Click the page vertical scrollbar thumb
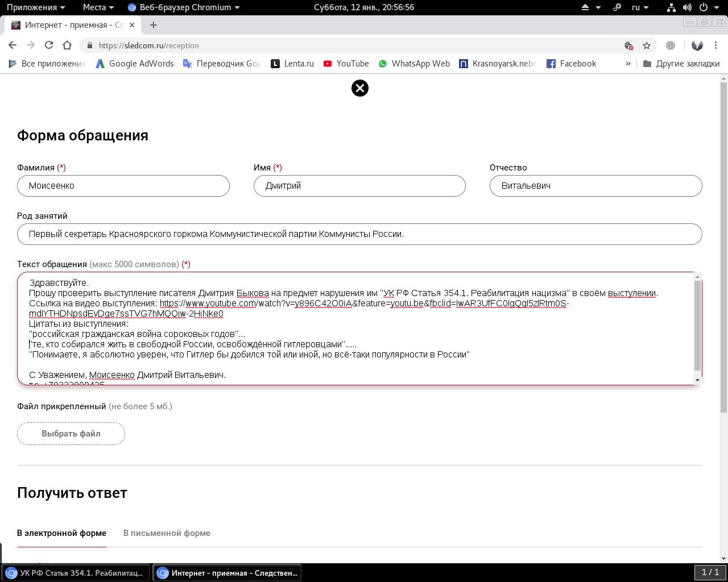This screenshot has height=582, width=728. click(723, 247)
